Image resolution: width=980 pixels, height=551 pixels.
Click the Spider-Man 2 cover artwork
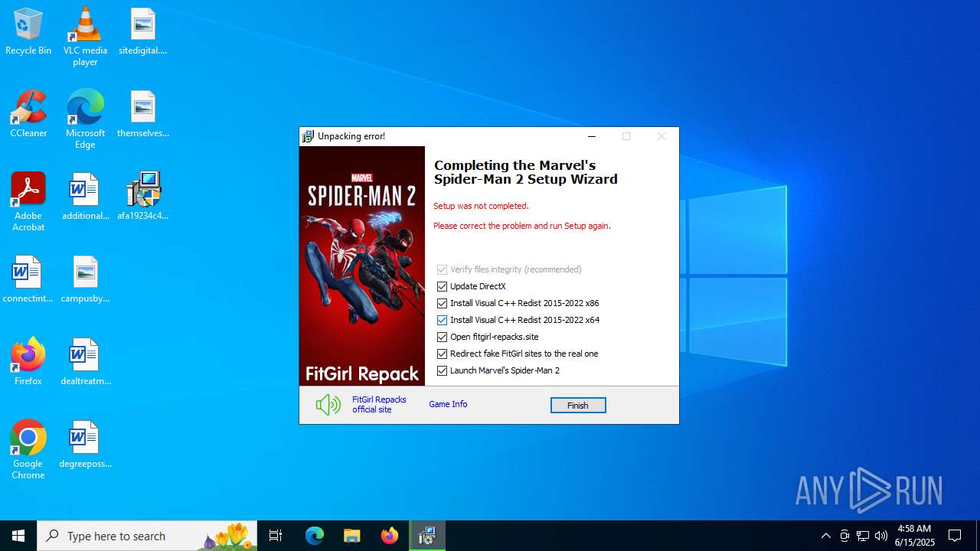(362, 266)
